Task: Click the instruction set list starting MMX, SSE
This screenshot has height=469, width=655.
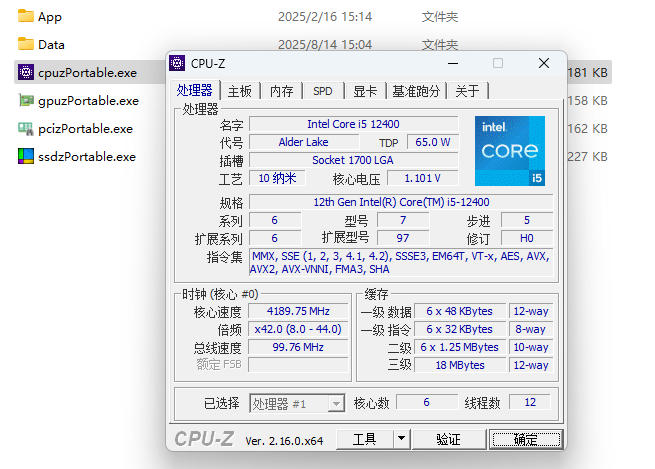Action: click(401, 263)
